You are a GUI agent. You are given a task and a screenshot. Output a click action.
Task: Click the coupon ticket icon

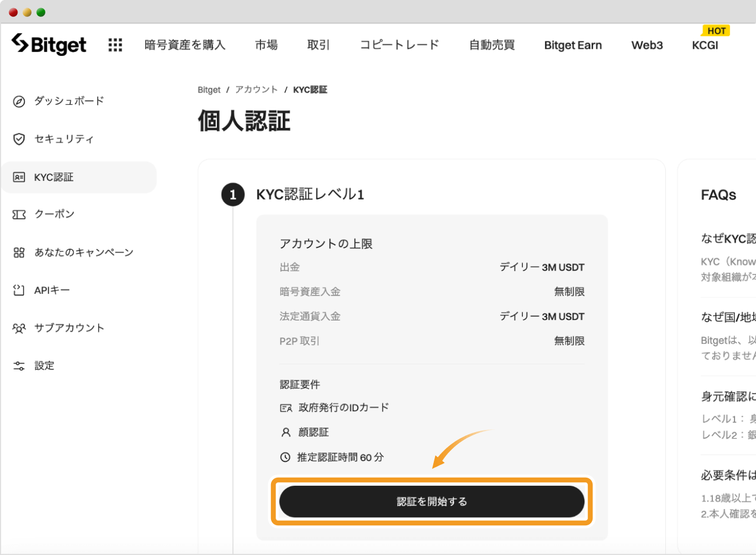click(x=19, y=215)
